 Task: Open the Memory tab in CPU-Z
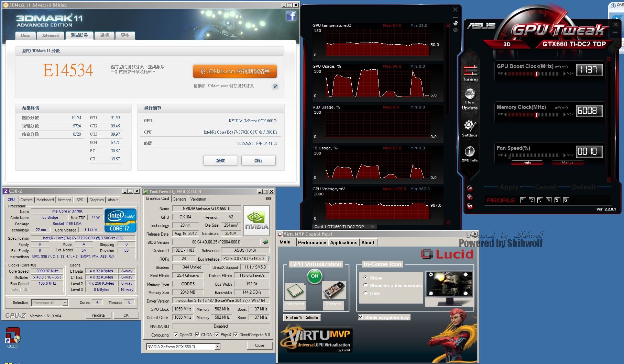pyautogui.click(x=64, y=200)
